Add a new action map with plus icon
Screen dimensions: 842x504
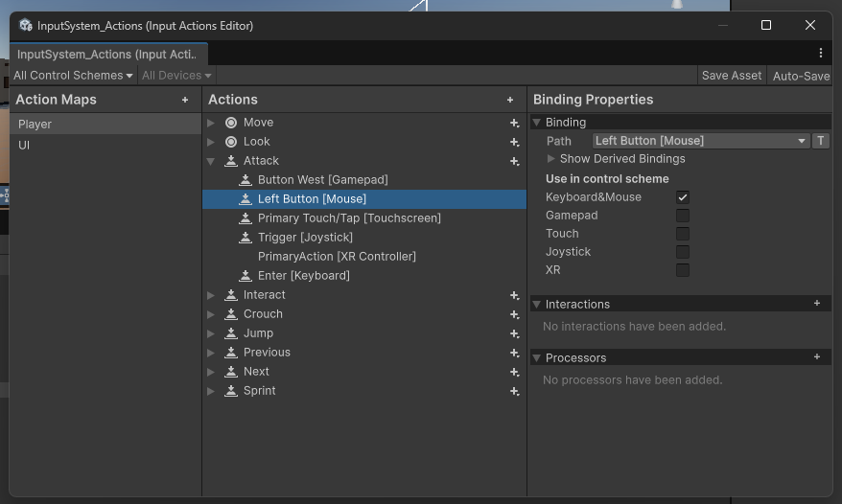point(185,100)
